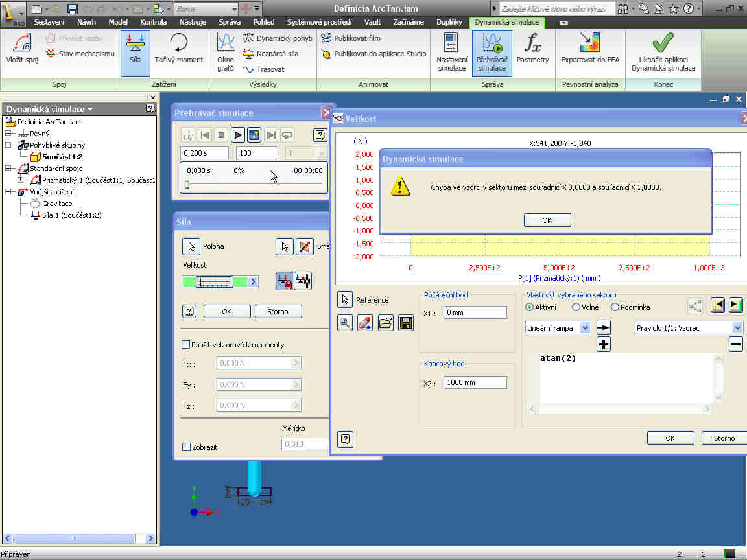Image resolution: width=747 pixels, height=560 pixels.
Task: Click the eraser icon in Velikost dialog
Action: point(365,323)
